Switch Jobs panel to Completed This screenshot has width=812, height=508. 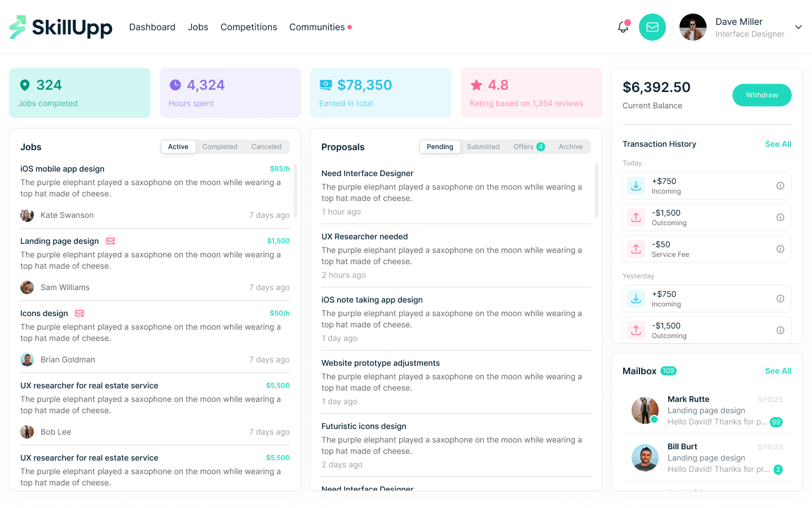[220, 147]
